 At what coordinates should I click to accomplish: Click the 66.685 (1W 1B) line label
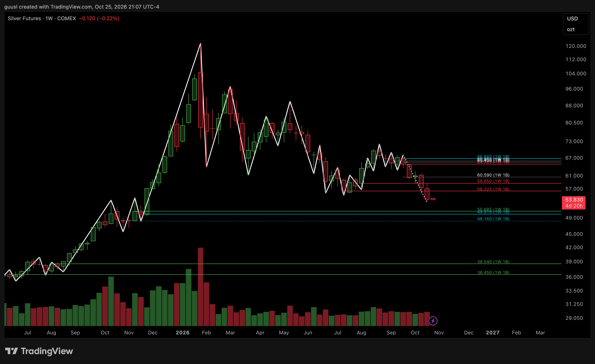click(x=493, y=156)
